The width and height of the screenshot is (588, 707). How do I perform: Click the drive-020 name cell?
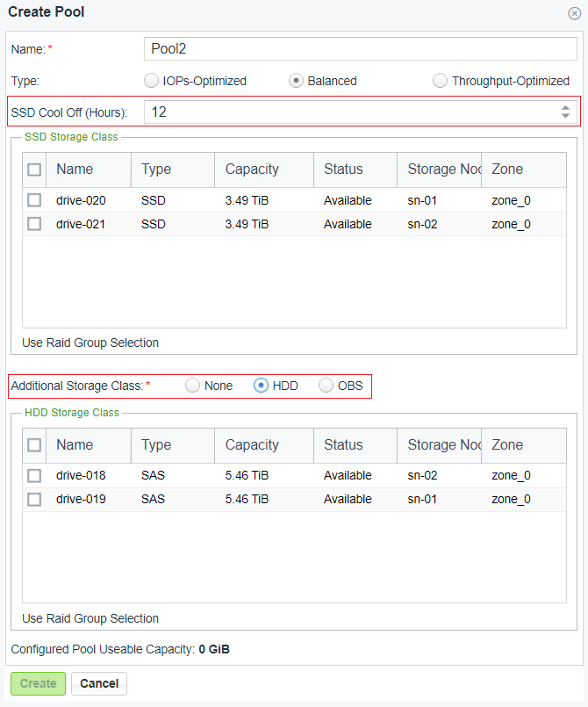pyautogui.click(x=81, y=200)
